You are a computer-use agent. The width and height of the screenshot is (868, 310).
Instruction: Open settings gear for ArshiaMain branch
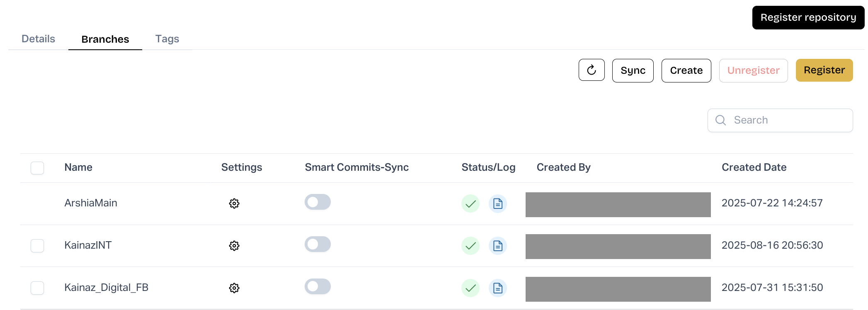[x=234, y=203]
